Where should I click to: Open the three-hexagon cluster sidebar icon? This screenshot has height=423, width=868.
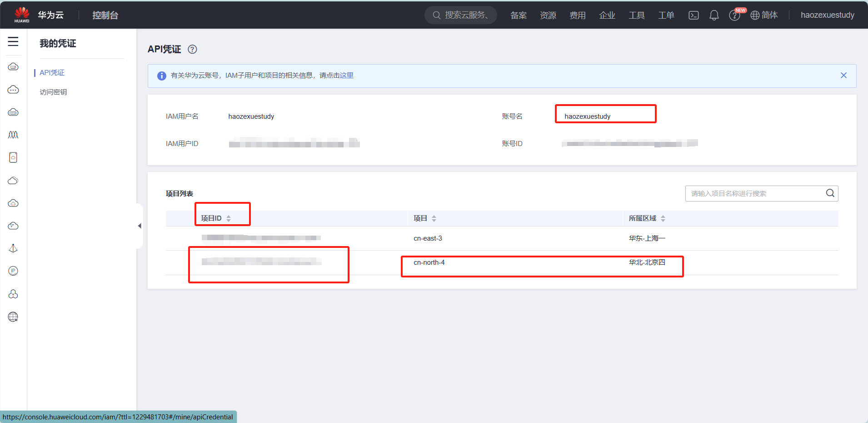coord(13,294)
